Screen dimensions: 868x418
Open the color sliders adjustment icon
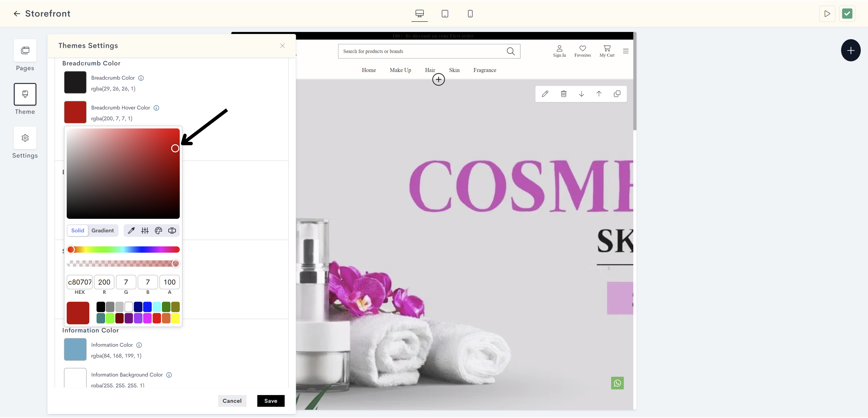[145, 230]
